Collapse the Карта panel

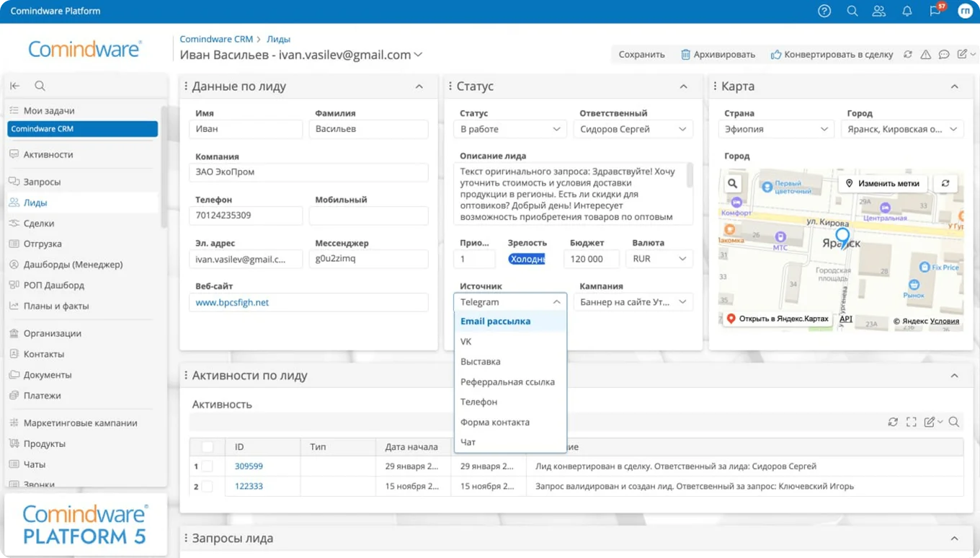(x=955, y=86)
